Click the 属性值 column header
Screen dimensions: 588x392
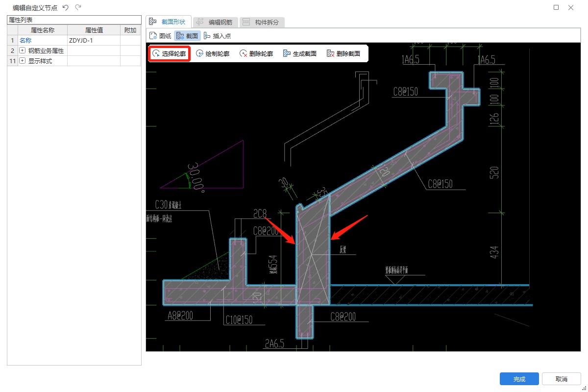tap(94, 30)
